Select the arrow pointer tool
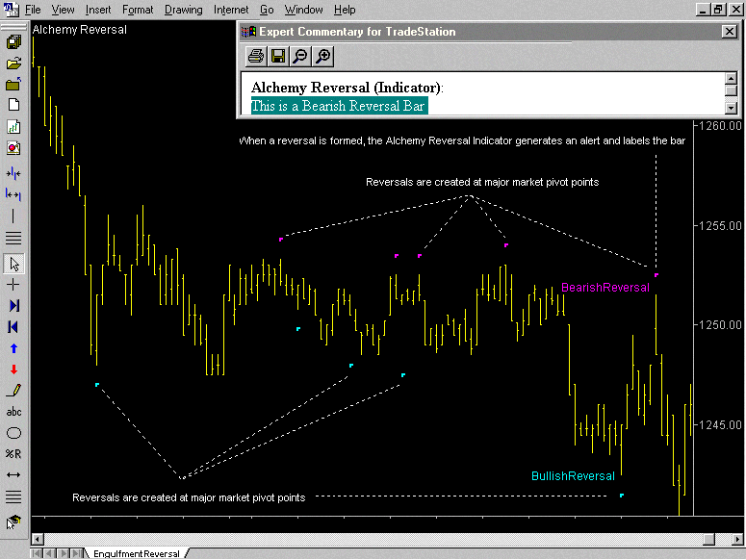746x560 pixels. [x=13, y=264]
